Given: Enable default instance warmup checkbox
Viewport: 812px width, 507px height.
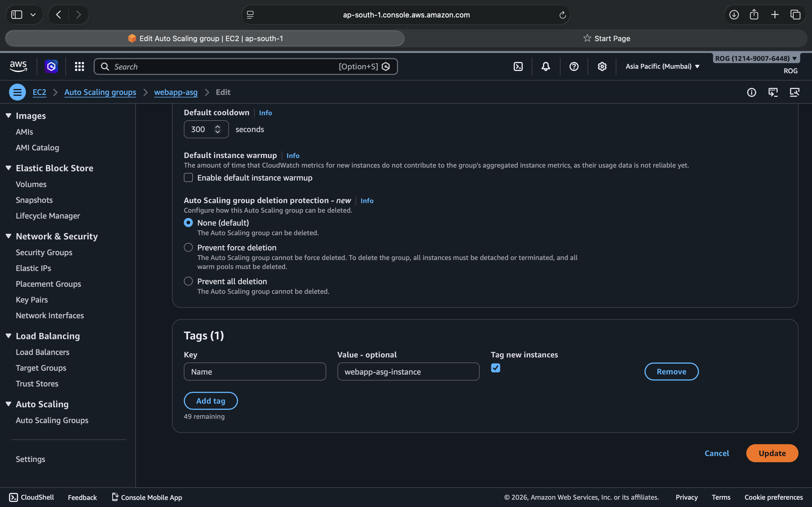Looking at the screenshot, I should coord(188,178).
